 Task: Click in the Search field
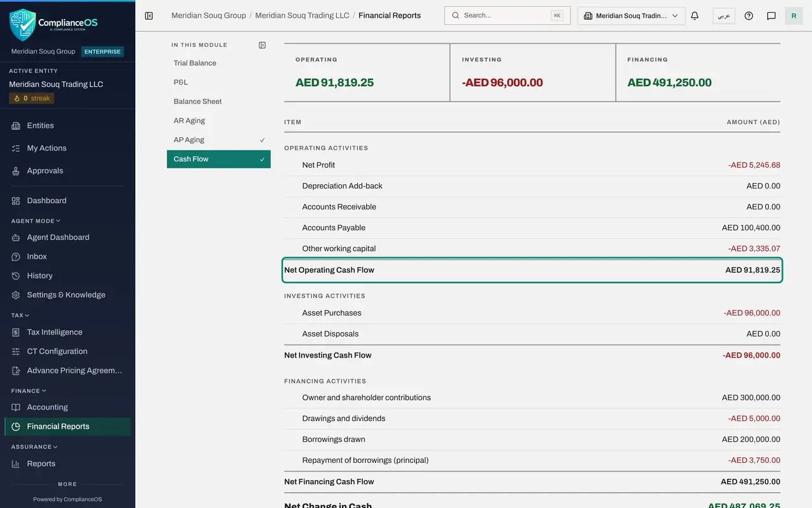tap(507, 15)
